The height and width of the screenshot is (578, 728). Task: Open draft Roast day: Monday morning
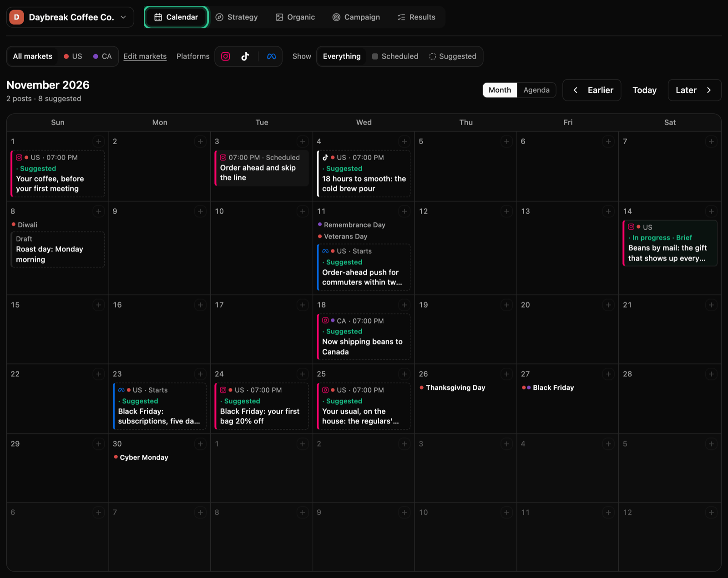click(57, 249)
